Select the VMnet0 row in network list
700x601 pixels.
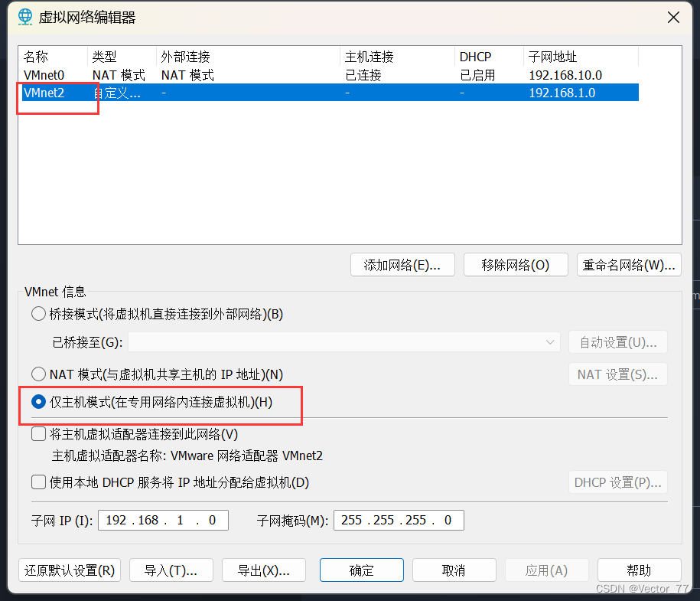(x=330, y=74)
